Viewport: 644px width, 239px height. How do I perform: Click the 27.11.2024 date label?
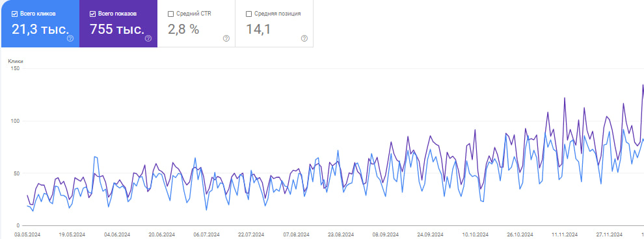(x=609, y=235)
